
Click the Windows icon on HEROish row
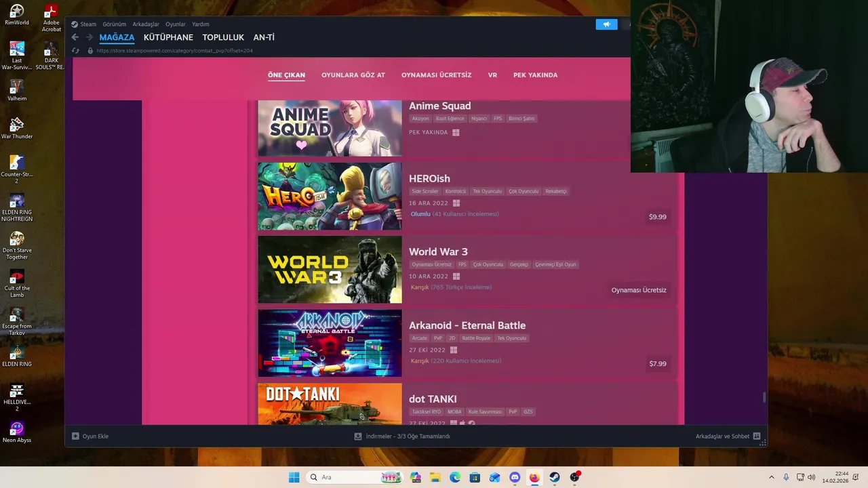[456, 203]
